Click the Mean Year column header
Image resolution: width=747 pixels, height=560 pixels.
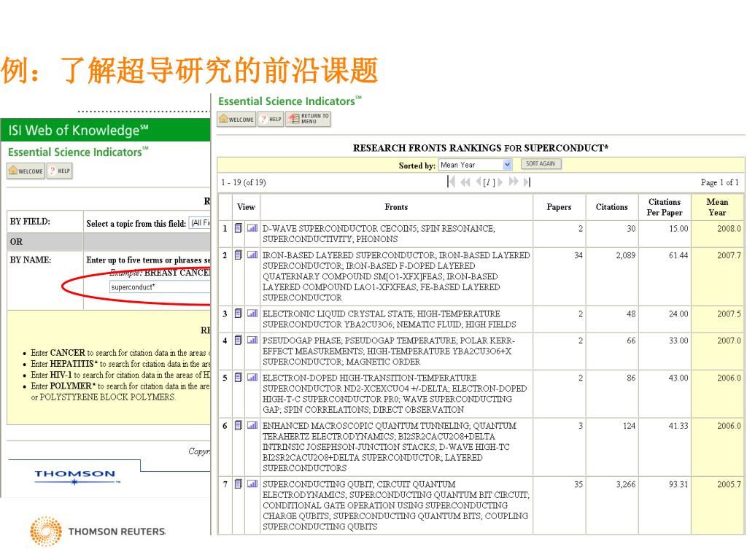point(717,207)
